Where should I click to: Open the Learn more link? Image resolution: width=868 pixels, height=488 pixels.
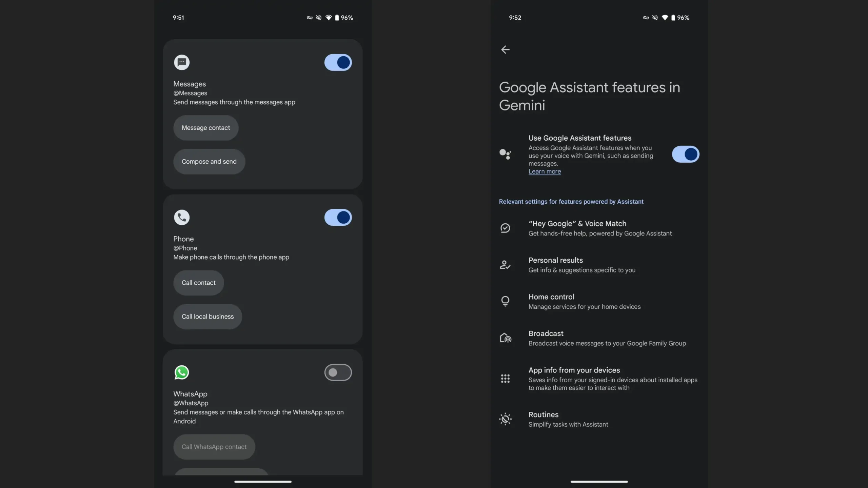(545, 171)
